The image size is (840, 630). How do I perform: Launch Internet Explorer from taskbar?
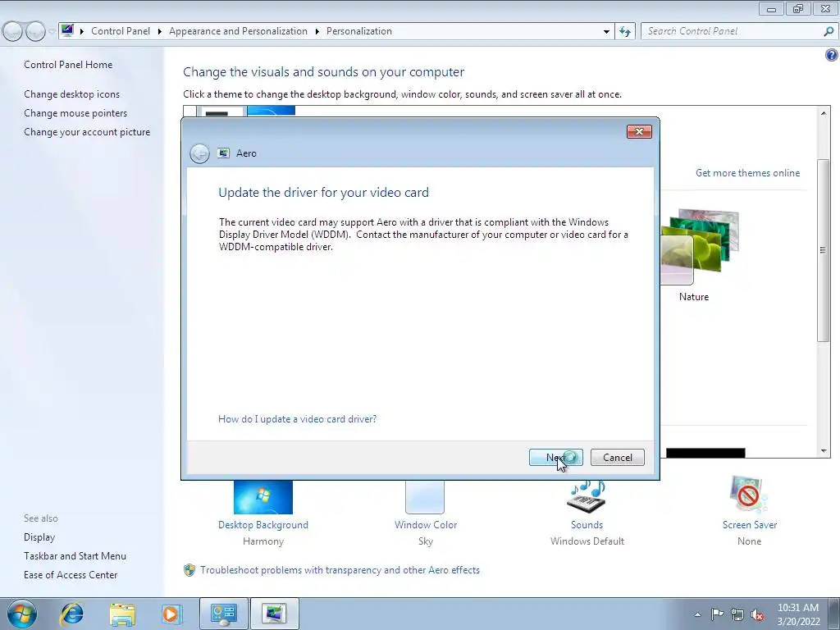[72, 614]
